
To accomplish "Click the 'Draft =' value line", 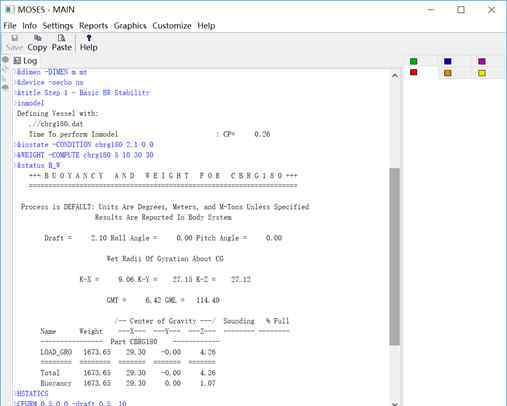I will tap(163, 238).
